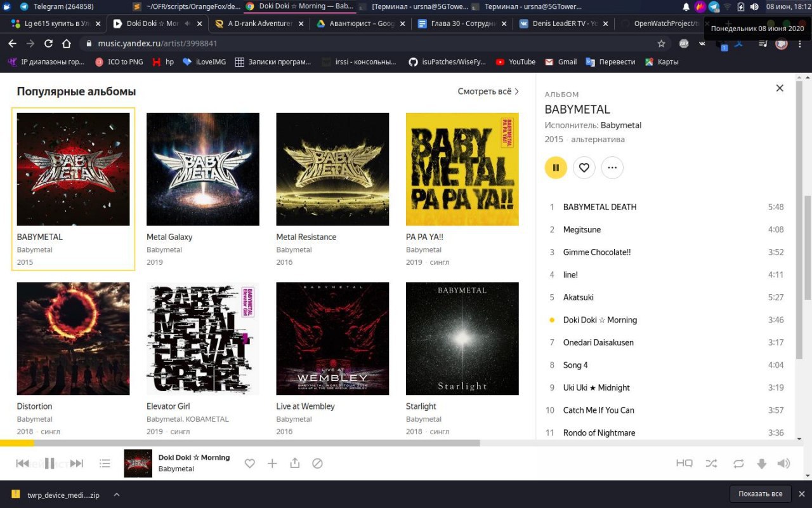
Task: Click "Смотреть всё" to view all albums
Action: tap(488, 91)
